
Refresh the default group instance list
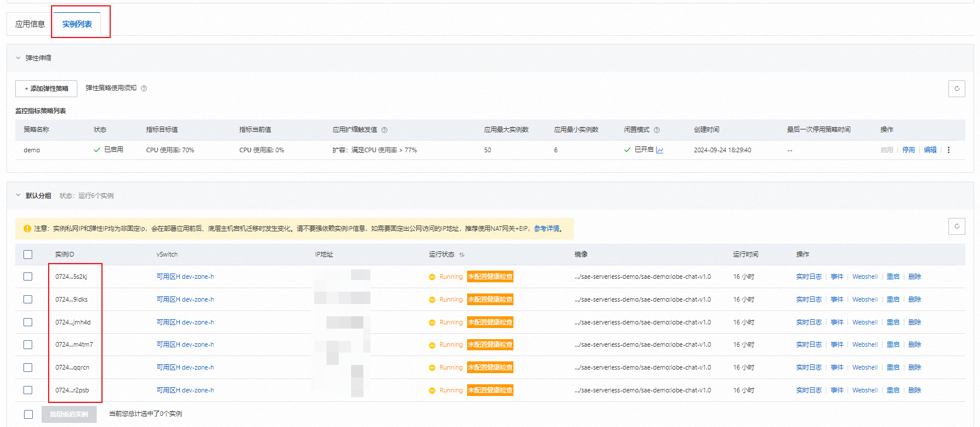point(957,226)
